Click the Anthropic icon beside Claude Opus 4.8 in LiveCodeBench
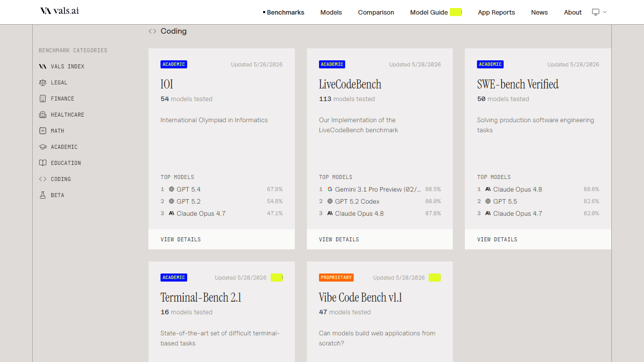The width and height of the screenshot is (644, 362). point(330,214)
